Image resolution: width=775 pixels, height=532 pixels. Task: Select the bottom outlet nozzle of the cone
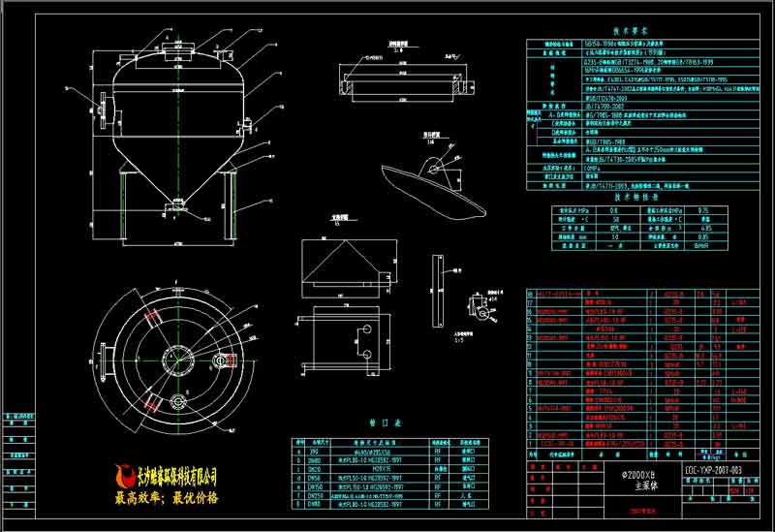(176, 206)
